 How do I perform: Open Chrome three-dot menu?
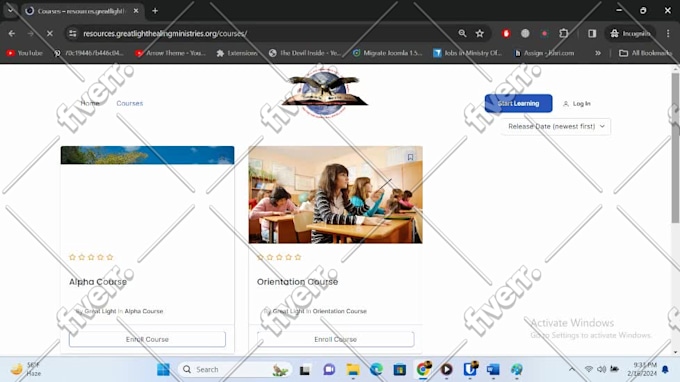coord(668,33)
